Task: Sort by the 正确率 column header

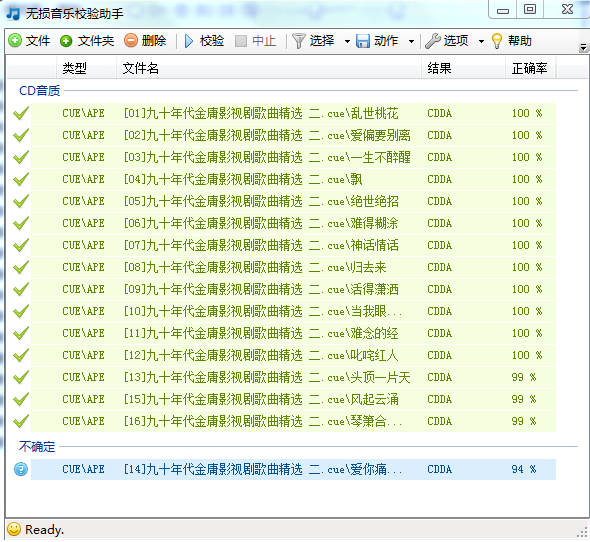Action: pyautogui.click(x=530, y=68)
